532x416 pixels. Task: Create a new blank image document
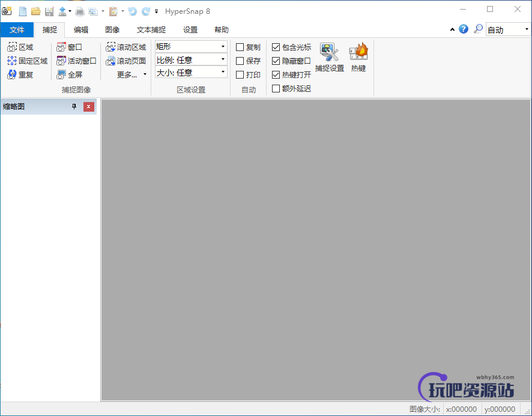click(23, 11)
